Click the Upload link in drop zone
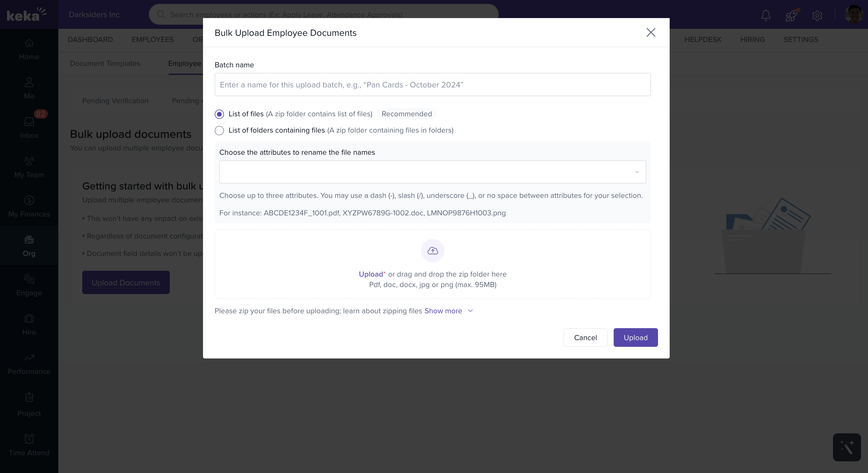Screen dimensions: 868x473 371,274
